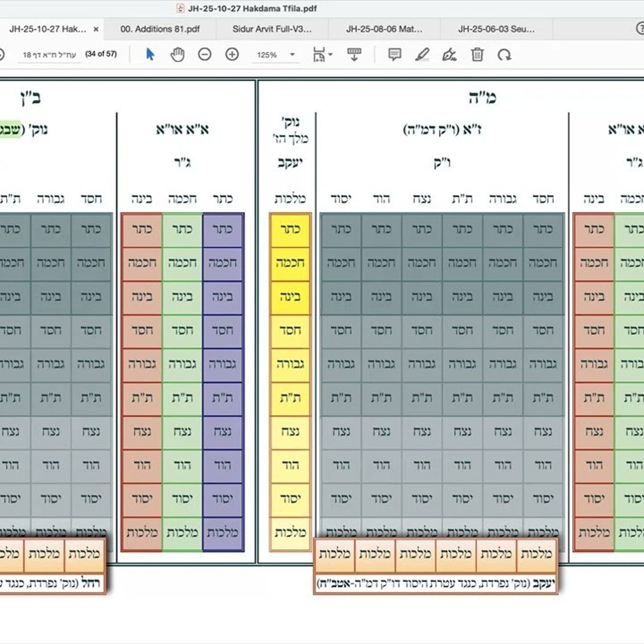644x644 pixels.
Task: Click the yellow חכמה cell
Action: (290, 263)
